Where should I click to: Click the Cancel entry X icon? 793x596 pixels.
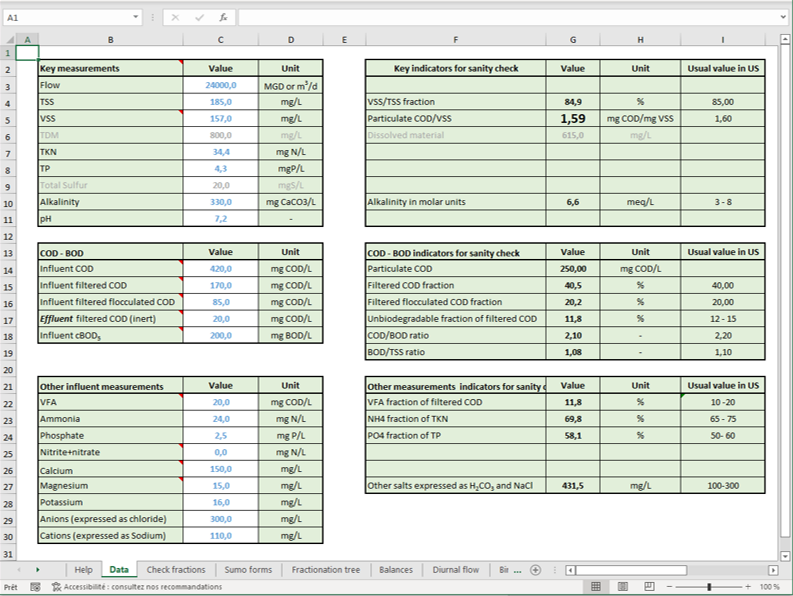(176, 17)
